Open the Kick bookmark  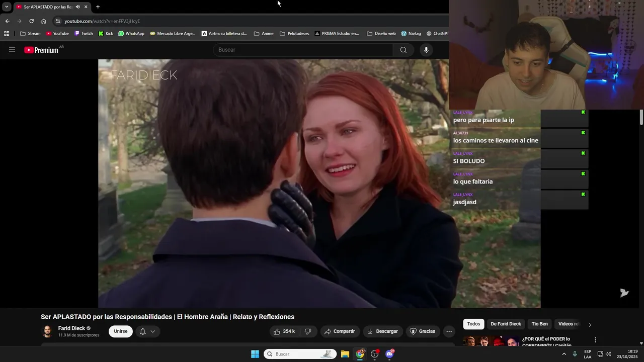coord(106,34)
